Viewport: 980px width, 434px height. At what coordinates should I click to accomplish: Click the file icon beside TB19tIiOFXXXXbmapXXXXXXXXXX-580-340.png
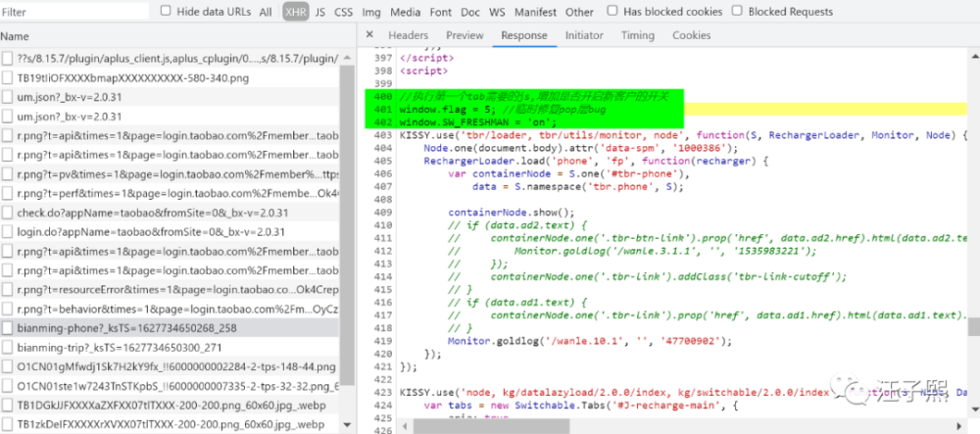[x=7, y=78]
